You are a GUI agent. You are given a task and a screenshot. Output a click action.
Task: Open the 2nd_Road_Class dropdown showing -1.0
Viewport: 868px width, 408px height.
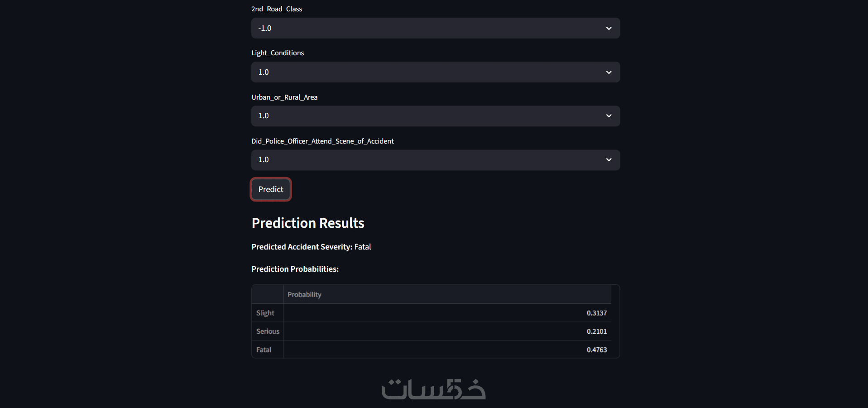426,29
